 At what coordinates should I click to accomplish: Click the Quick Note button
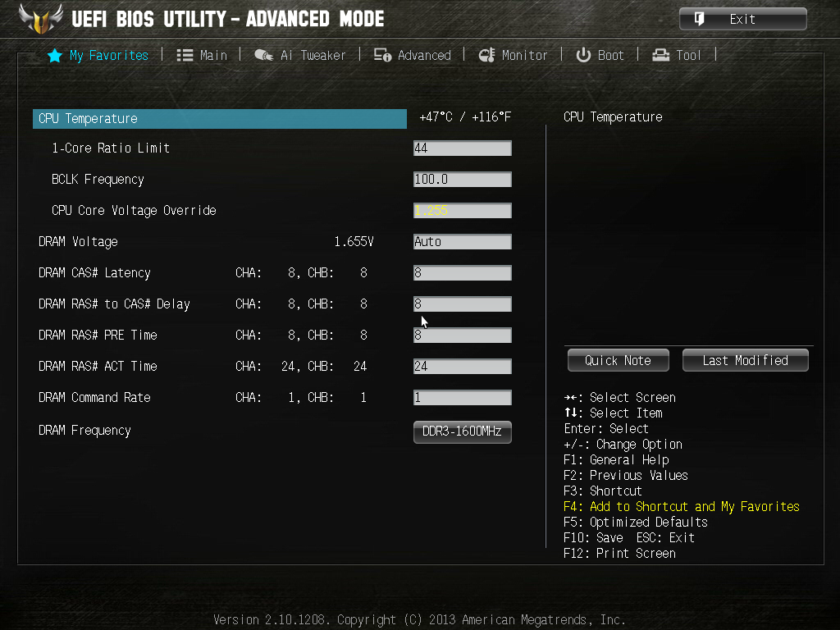coord(619,361)
